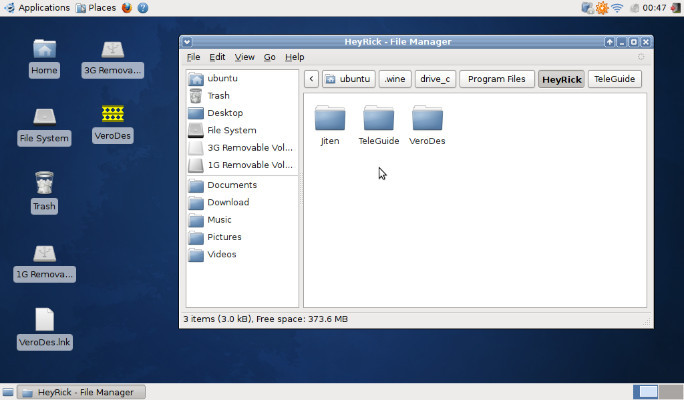Open 1G Removable desktop icon
The width and height of the screenshot is (684, 400).
[x=44, y=263]
